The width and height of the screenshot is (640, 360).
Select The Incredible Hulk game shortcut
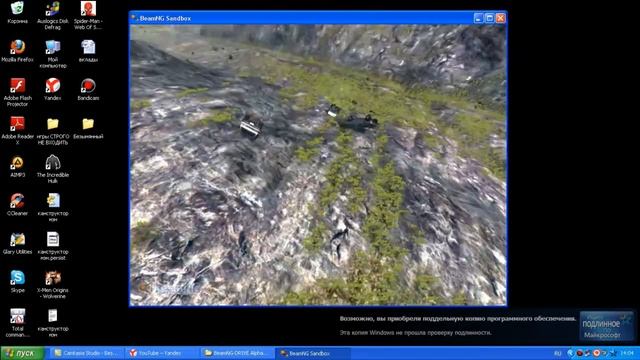tap(53, 169)
